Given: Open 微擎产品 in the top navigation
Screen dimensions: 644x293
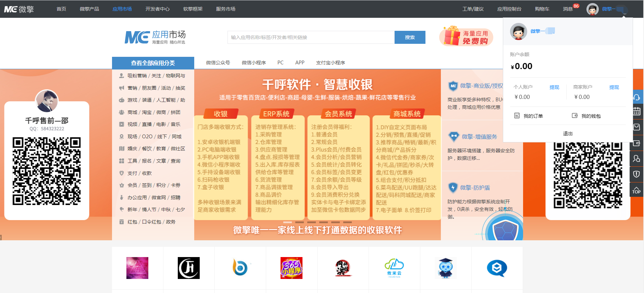Looking at the screenshot, I should [89, 9].
